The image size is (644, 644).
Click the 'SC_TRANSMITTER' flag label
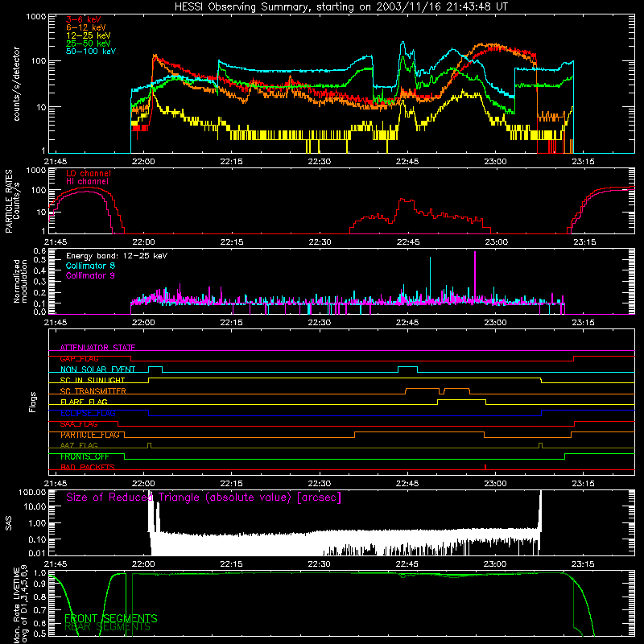93,391
